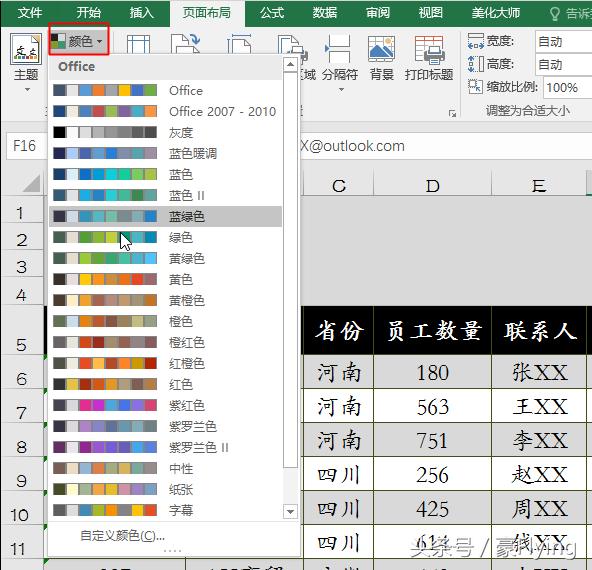592x570 pixels.
Task: Click the 缩放比例 scale icon
Action: (x=475, y=87)
